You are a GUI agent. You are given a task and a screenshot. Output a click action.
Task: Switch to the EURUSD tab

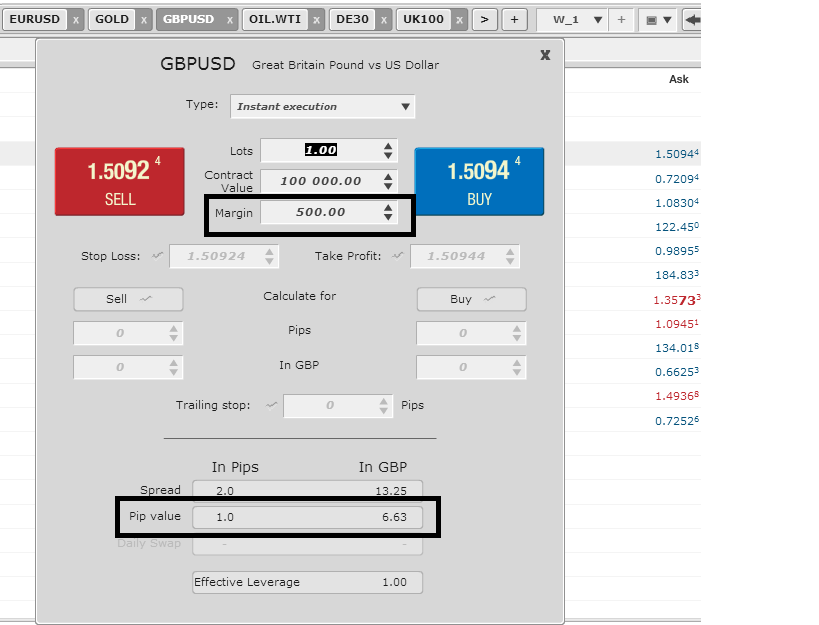pos(35,19)
